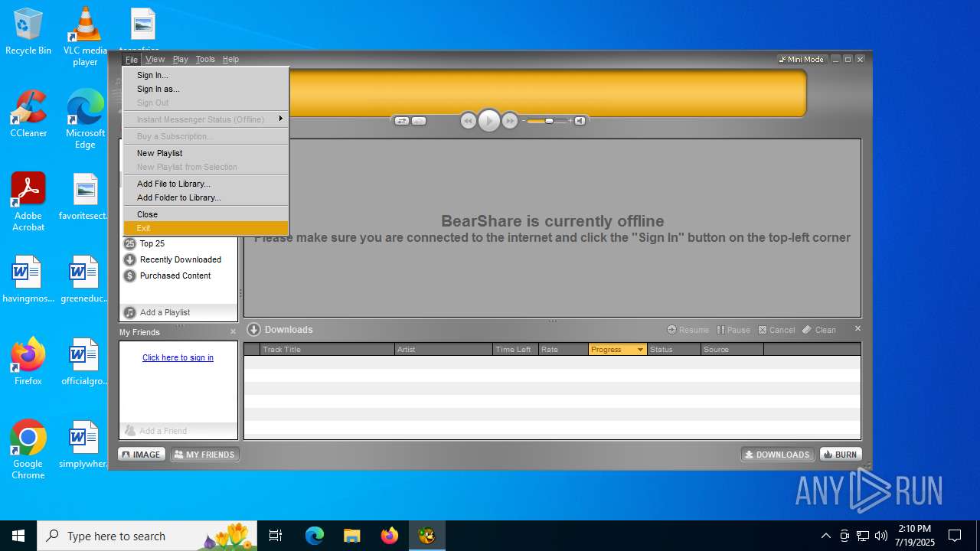
Task: Adjust the volume slider handle
Action: [549, 121]
